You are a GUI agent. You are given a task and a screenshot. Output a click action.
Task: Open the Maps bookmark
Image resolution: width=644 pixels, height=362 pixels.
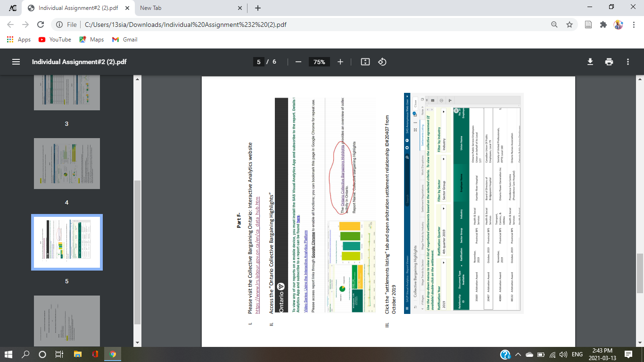click(x=91, y=40)
